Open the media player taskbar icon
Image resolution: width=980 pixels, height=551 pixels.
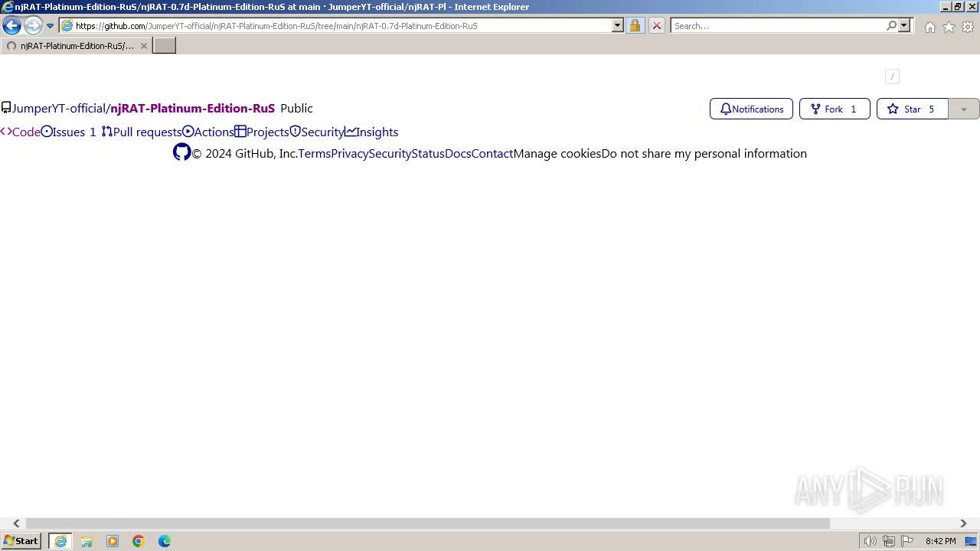(x=113, y=541)
